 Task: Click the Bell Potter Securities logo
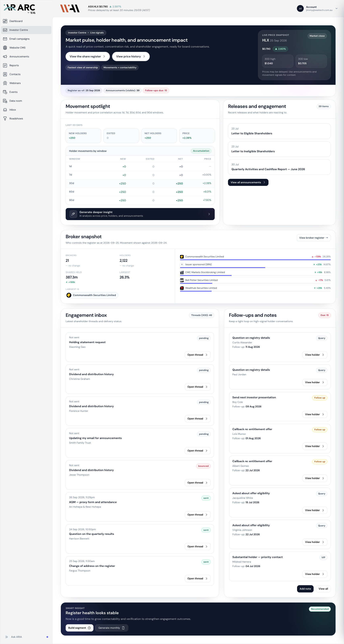tap(182, 280)
